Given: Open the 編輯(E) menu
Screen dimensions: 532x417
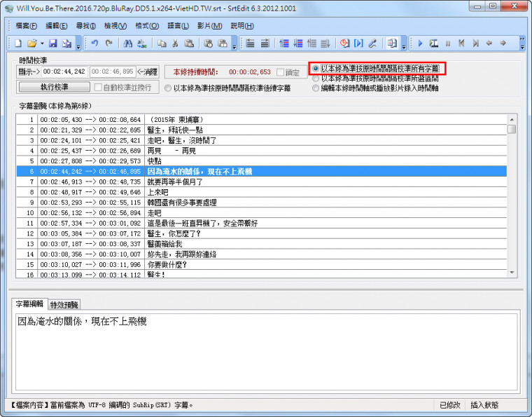Looking at the screenshot, I should pos(56,26).
